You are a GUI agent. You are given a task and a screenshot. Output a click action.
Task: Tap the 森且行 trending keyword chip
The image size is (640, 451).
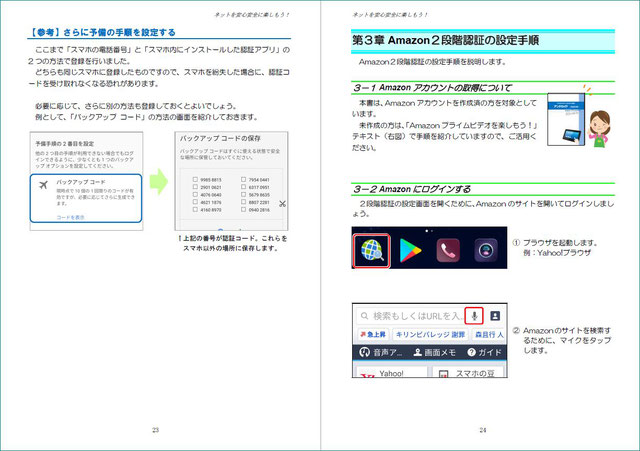pyautogui.click(x=489, y=334)
